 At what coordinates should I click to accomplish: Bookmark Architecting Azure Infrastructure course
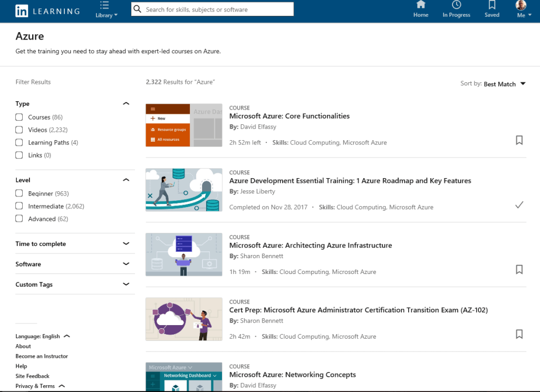[519, 269]
